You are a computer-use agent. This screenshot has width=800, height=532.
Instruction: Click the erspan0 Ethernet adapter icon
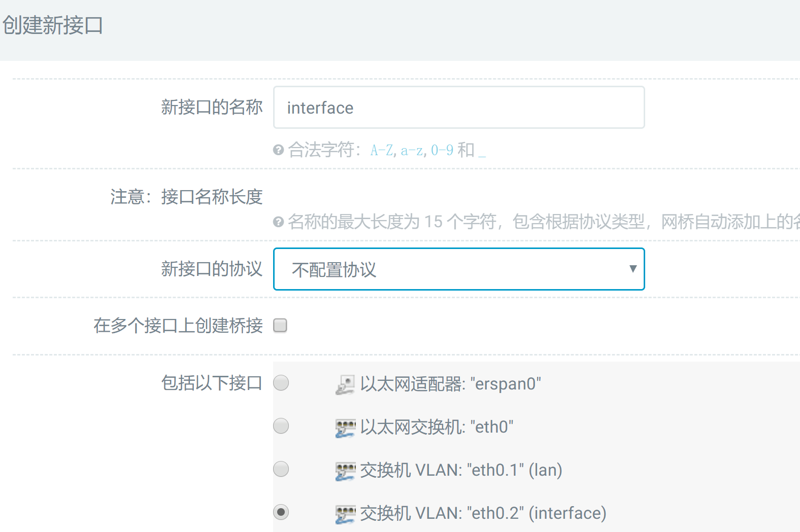(x=345, y=384)
